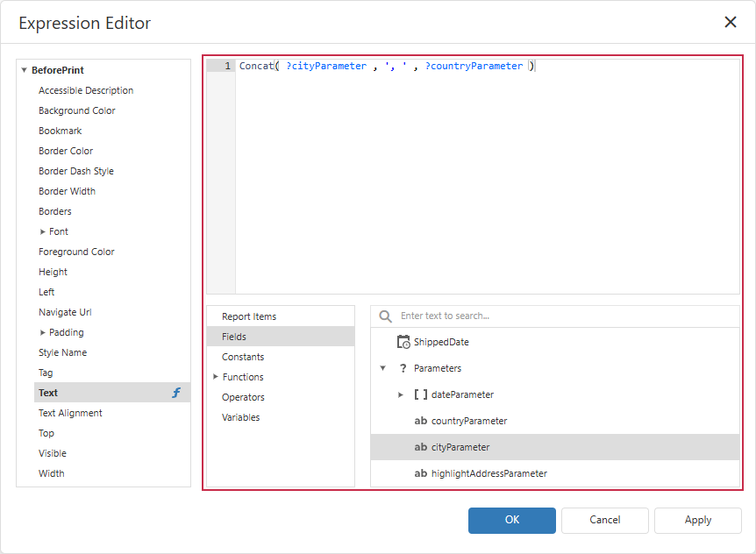756x554 pixels.
Task: Click the highlightAddressParameter string type icon
Action: (420, 473)
